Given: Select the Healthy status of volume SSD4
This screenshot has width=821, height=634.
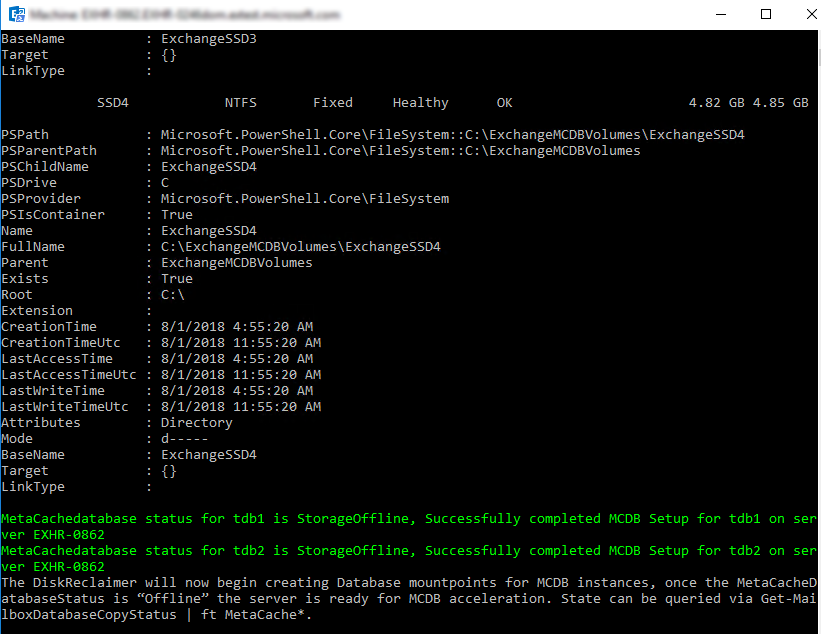Looking at the screenshot, I should [420, 102].
